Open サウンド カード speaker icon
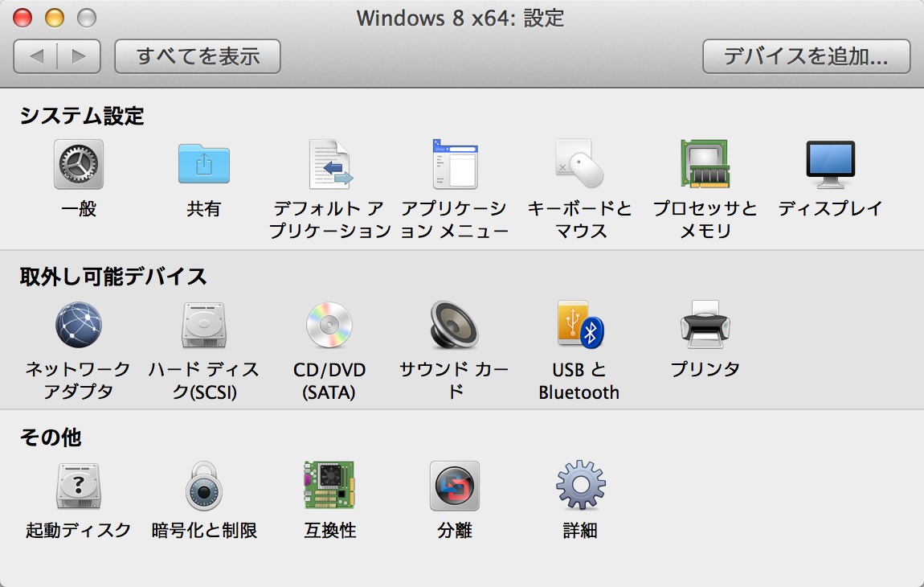This screenshot has width=924, height=587. pos(454,325)
